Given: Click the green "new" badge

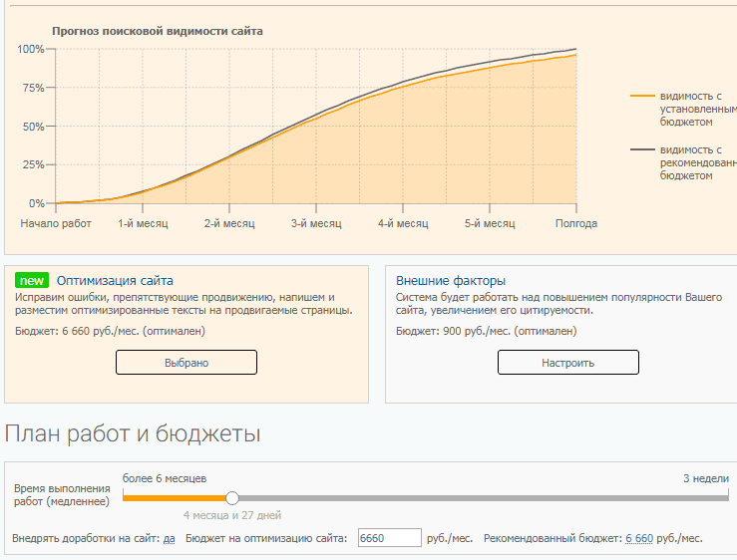Looking at the screenshot, I should (33, 281).
